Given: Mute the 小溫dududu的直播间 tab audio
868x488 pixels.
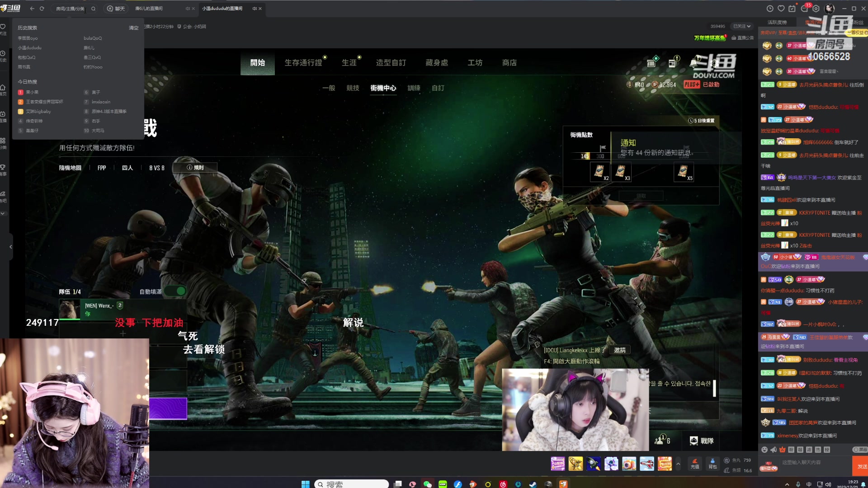Looking at the screenshot, I should tap(254, 9).
